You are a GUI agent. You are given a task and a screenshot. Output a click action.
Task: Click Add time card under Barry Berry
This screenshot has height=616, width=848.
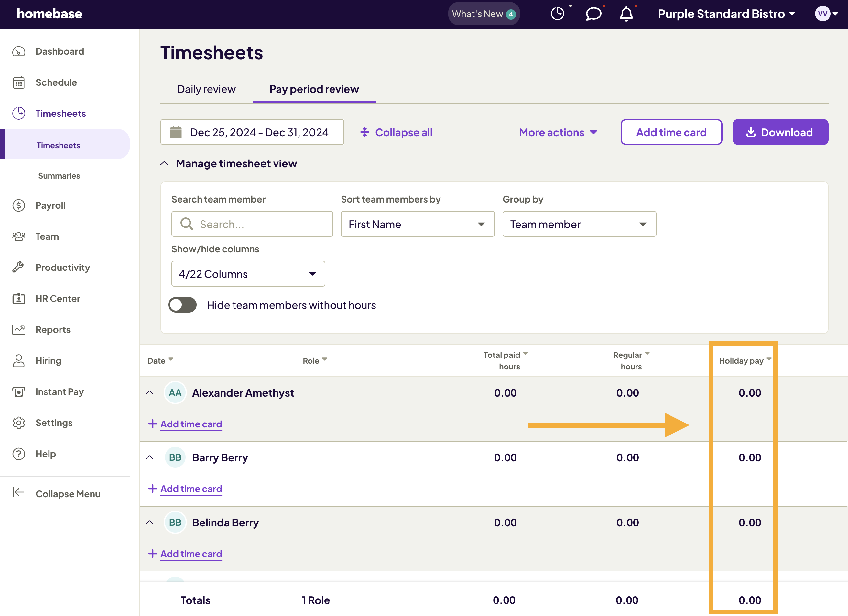pos(191,489)
